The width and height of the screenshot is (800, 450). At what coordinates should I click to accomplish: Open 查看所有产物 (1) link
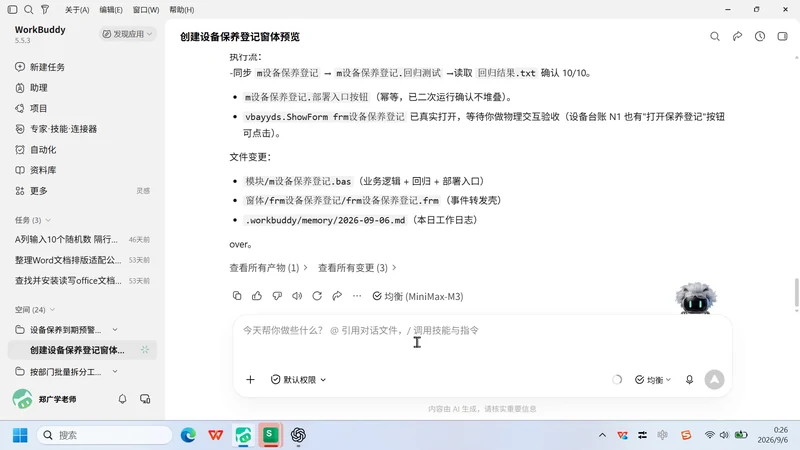pos(268,268)
